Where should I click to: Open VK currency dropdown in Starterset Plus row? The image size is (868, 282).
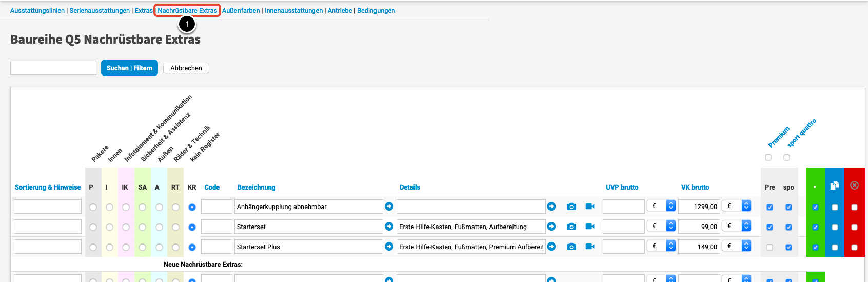[736, 246]
